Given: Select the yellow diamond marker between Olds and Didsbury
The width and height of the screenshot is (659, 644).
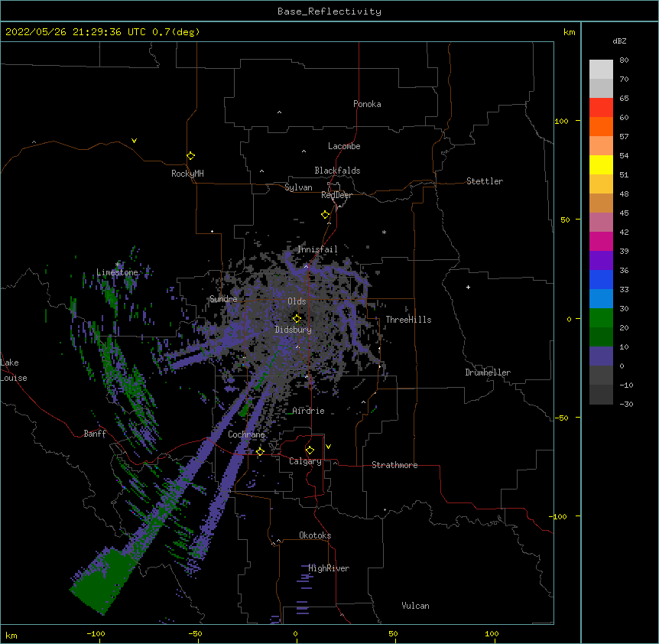Looking at the screenshot, I should pyautogui.click(x=297, y=318).
